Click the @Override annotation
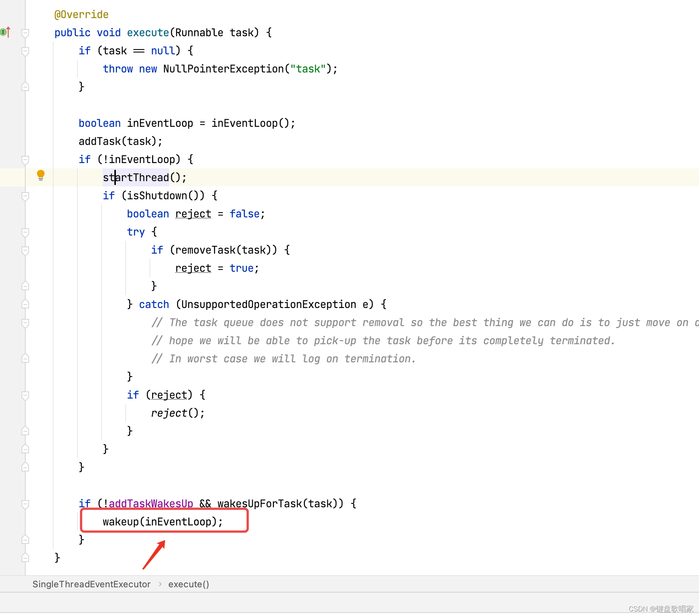 click(x=82, y=15)
